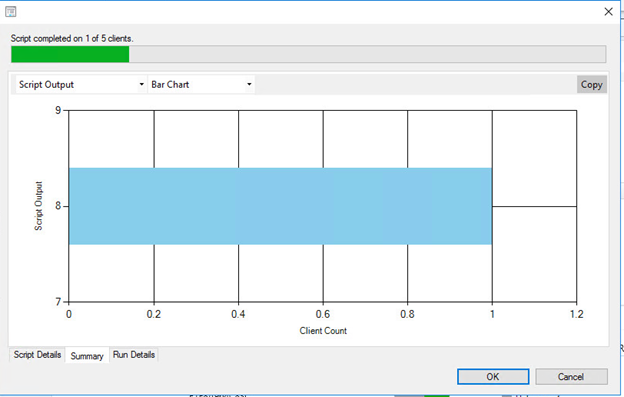The image size is (624, 397).
Task: Switch to the Script Details tab
Action: (37, 354)
